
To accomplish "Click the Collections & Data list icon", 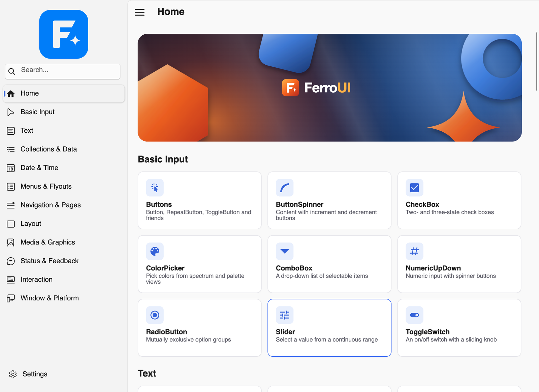I will pyautogui.click(x=11, y=149).
